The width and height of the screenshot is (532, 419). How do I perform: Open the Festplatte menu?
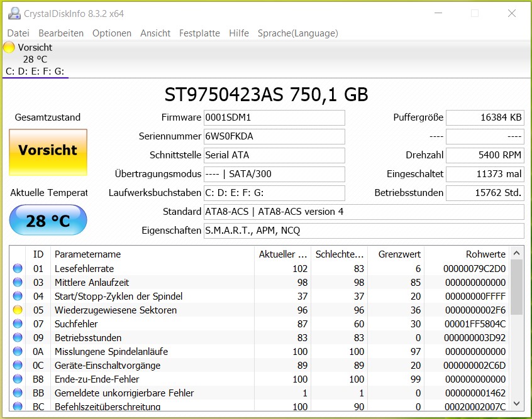click(x=199, y=33)
